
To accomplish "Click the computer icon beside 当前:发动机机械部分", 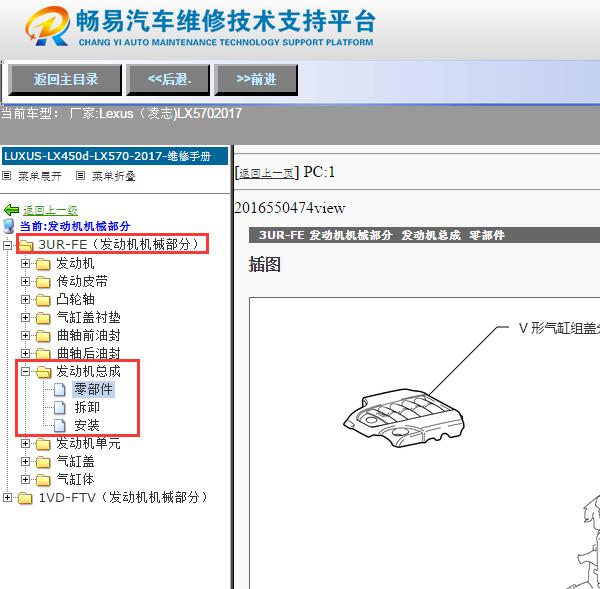I will click(x=8, y=226).
